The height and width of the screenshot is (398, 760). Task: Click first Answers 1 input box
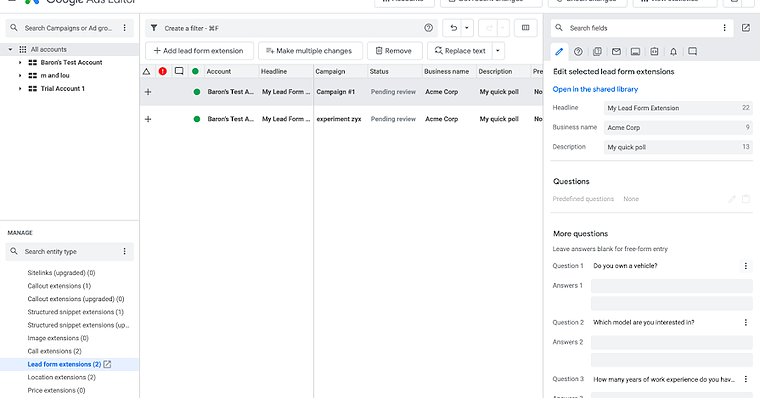coord(671,286)
